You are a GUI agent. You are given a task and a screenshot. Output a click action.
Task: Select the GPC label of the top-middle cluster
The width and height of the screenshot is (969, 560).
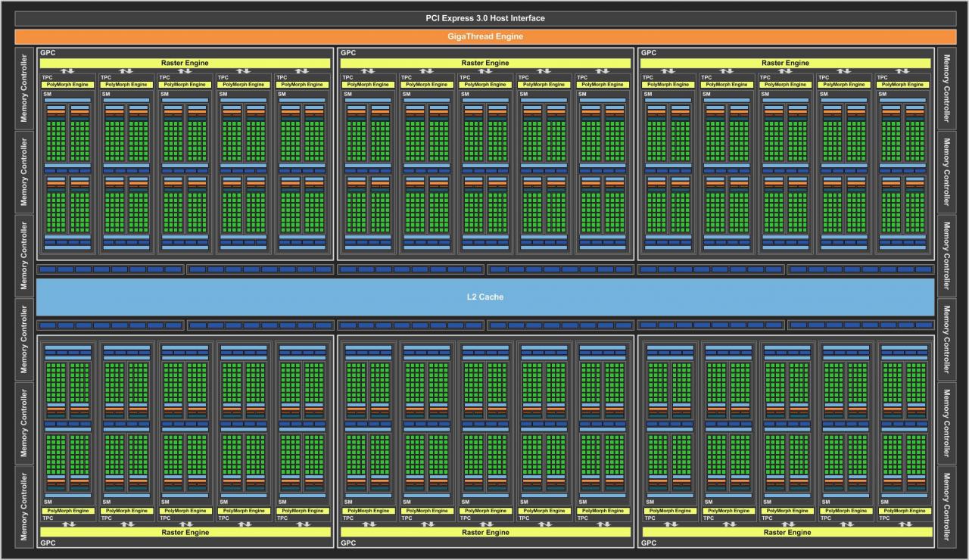[348, 53]
